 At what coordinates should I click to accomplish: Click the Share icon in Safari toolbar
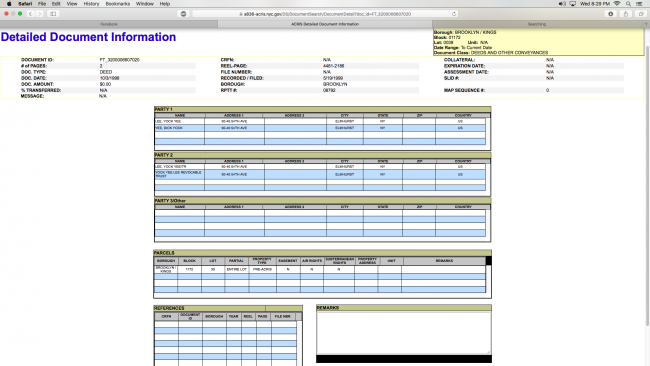coord(626,14)
